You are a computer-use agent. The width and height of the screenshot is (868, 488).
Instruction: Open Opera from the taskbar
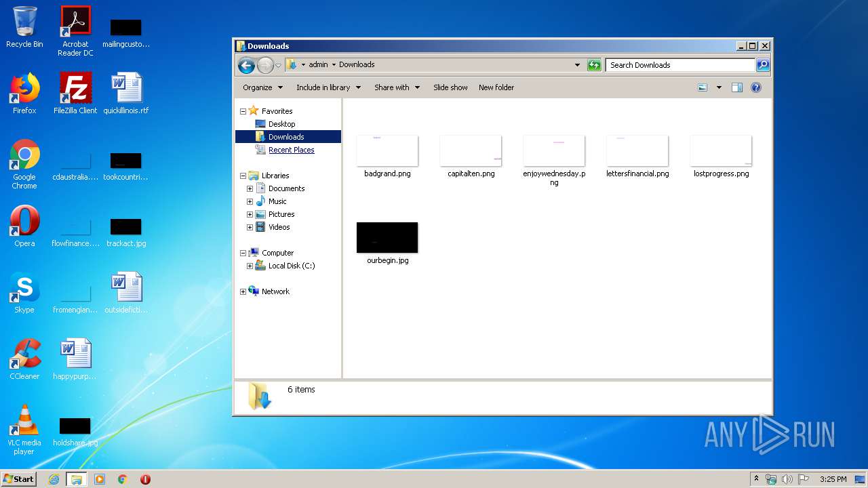click(x=145, y=479)
